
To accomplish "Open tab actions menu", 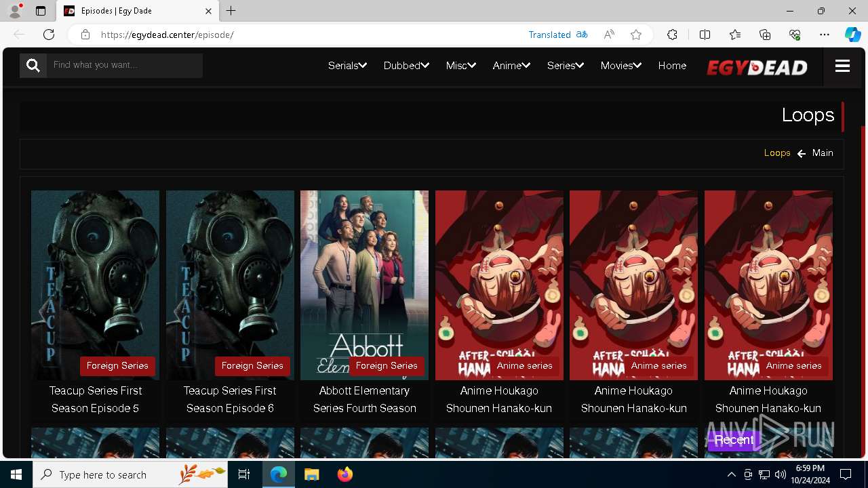I will point(41,11).
